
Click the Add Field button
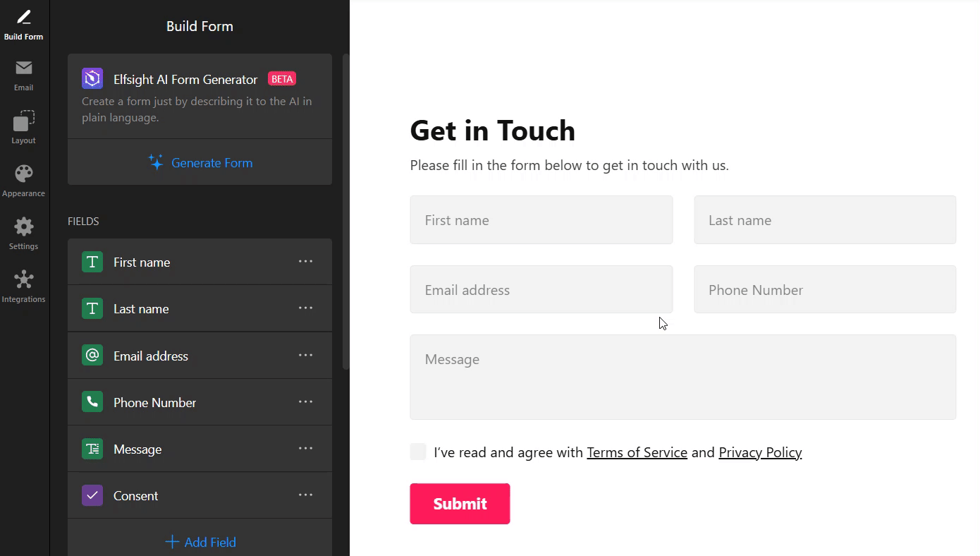click(x=200, y=542)
